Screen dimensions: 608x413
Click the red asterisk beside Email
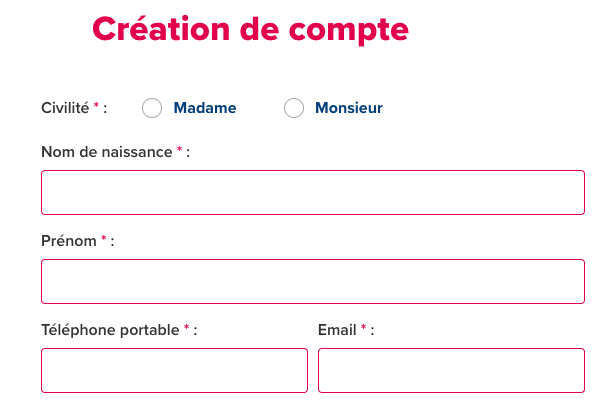[364, 328]
